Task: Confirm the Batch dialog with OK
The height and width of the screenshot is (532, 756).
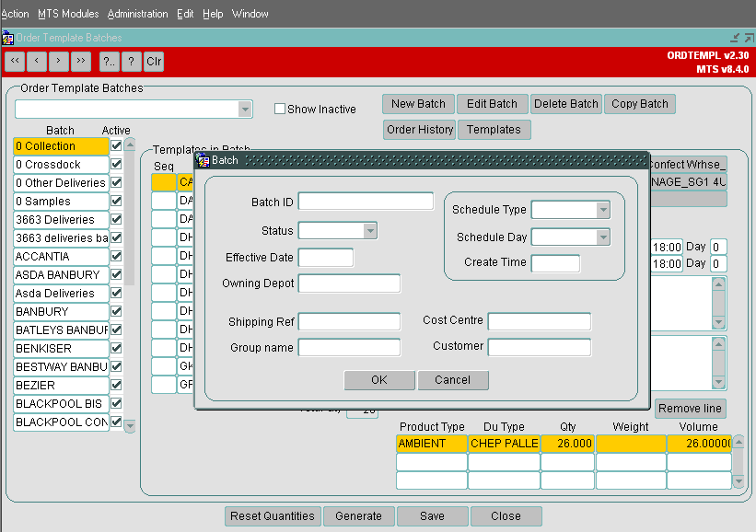Action: pyautogui.click(x=379, y=380)
